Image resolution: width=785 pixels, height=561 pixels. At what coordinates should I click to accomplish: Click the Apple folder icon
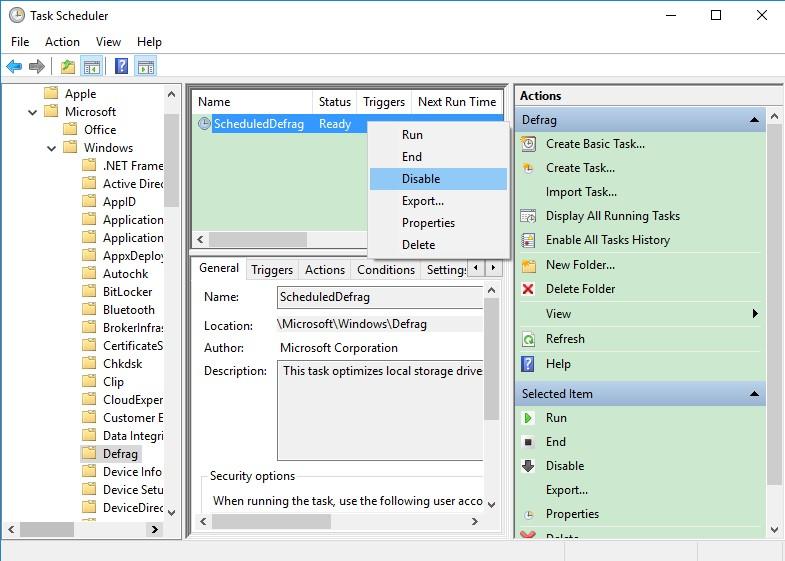click(x=51, y=93)
